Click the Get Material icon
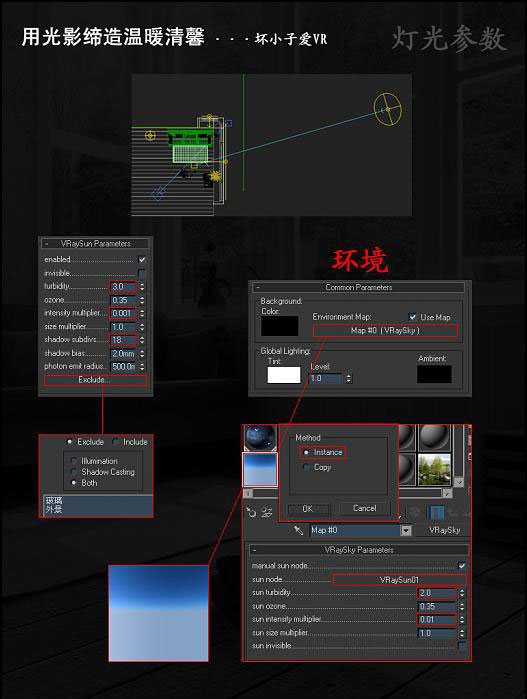This screenshot has width=527, height=699. tap(251, 513)
